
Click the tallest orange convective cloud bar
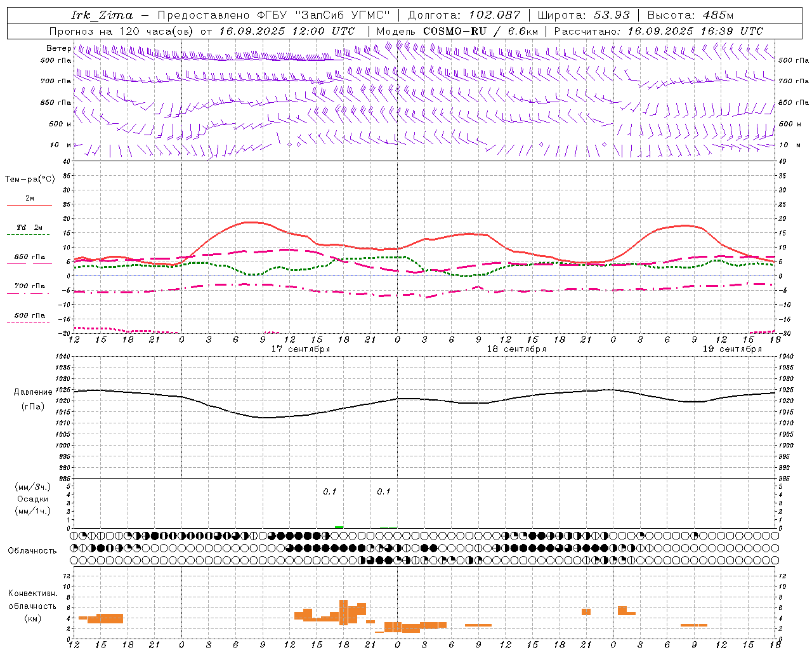pos(344,613)
